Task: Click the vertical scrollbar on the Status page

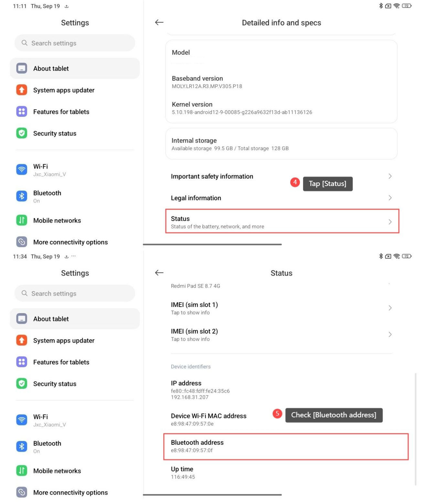Action: click(416, 429)
